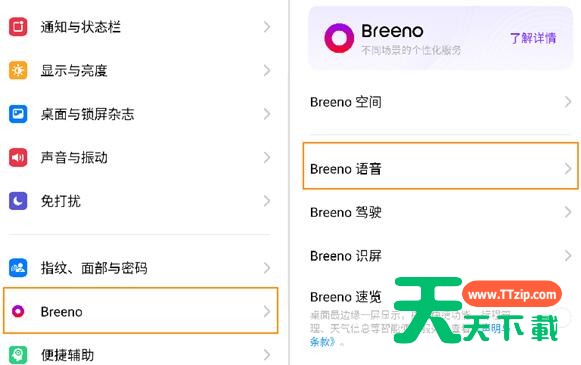This screenshot has width=581, height=365.
Task: Tap the 了解详情 link in Breeno banner
Action: pos(533,38)
